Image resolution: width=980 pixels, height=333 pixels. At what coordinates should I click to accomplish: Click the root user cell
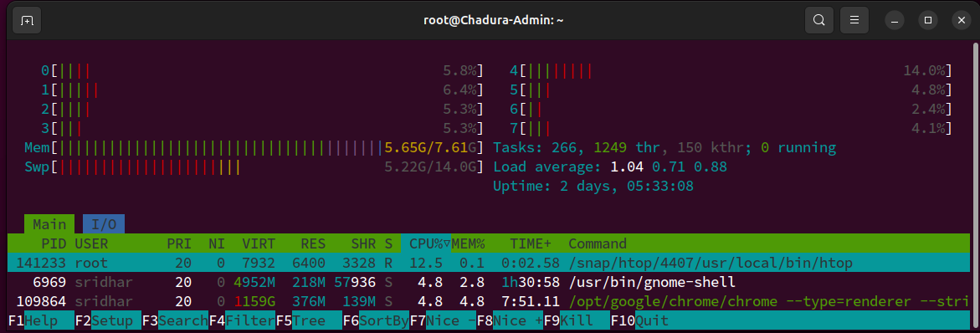point(91,263)
